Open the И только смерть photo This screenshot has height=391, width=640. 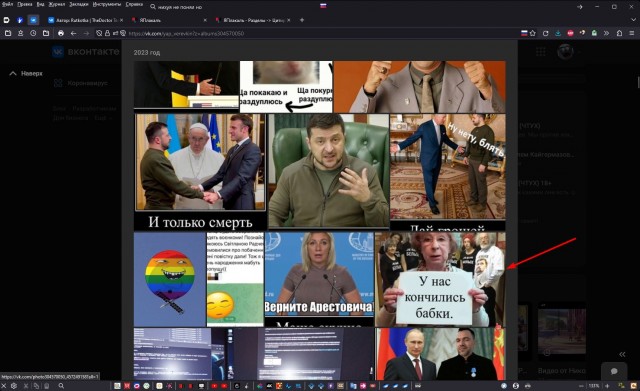pyautogui.click(x=200, y=172)
